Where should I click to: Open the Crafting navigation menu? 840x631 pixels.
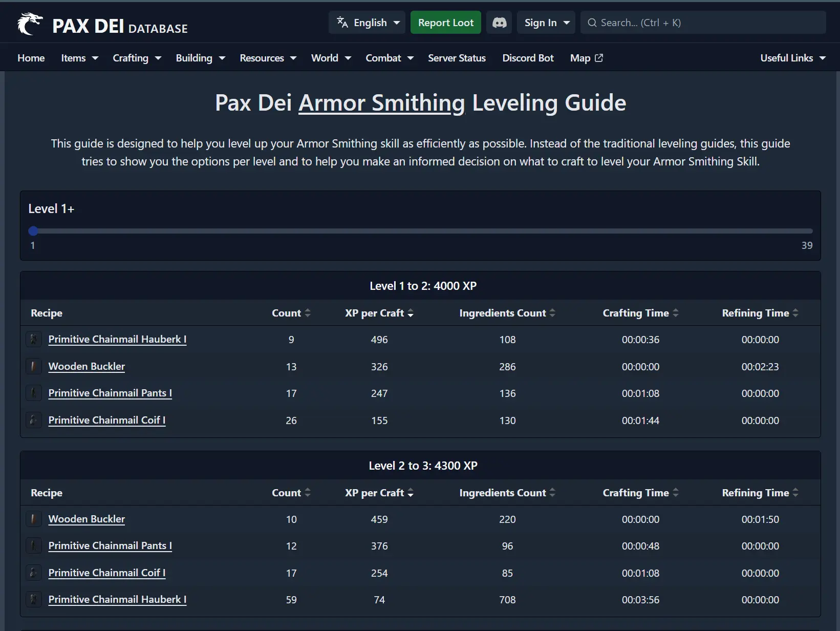click(x=137, y=58)
